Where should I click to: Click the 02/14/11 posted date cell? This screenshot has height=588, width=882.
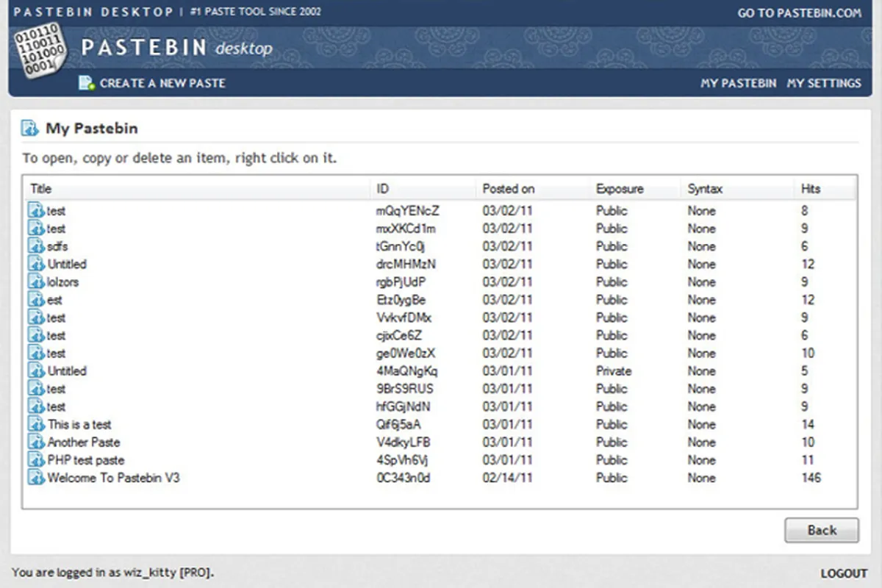507,478
